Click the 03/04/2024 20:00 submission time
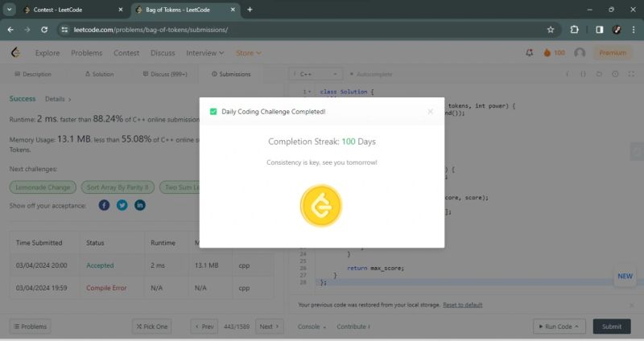The height and width of the screenshot is (341, 644). tap(42, 265)
